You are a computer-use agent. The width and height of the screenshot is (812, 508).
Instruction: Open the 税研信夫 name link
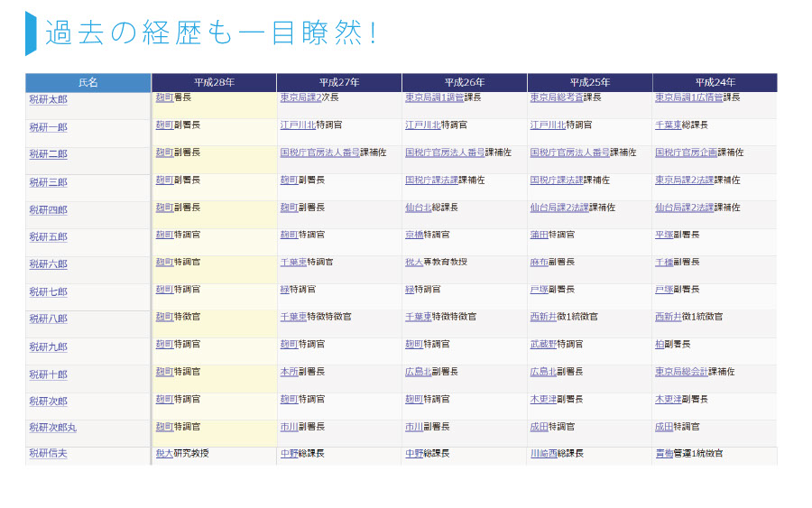[x=48, y=453]
